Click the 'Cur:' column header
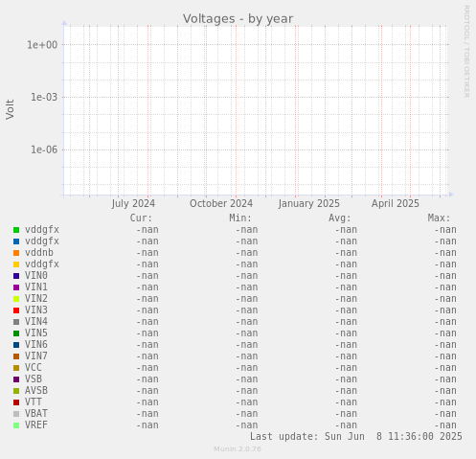Screen dimensions: 476x459 coord(141,218)
